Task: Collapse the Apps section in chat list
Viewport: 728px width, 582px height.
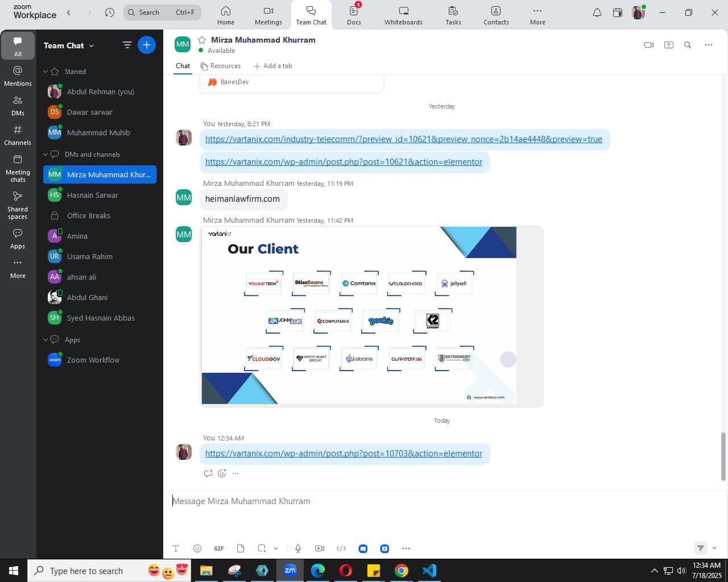Action: (45, 340)
